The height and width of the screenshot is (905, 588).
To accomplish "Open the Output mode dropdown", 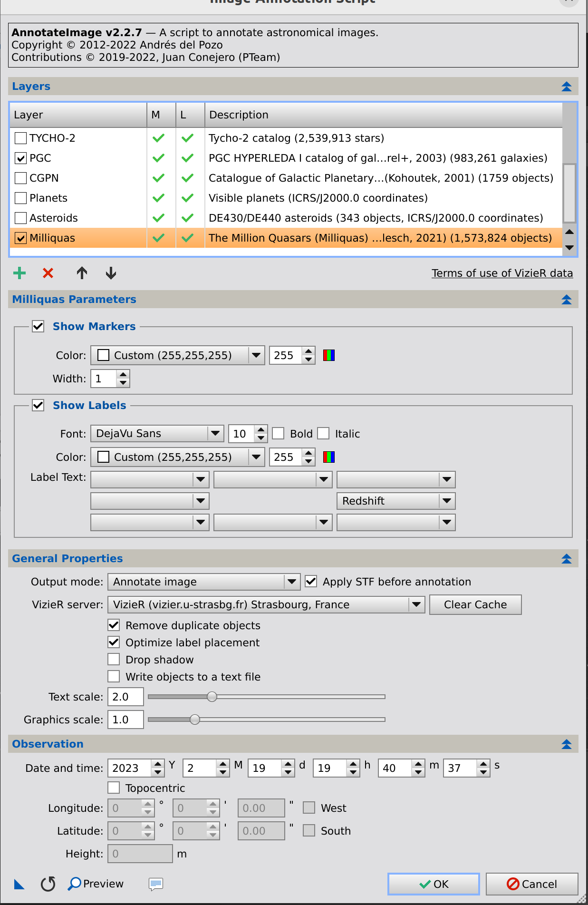I will (x=204, y=582).
